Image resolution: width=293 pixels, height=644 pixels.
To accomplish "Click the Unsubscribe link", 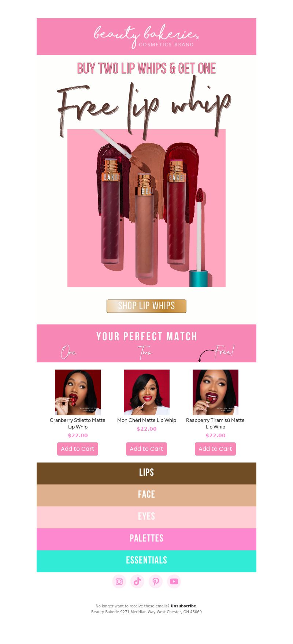I will [x=183, y=606].
